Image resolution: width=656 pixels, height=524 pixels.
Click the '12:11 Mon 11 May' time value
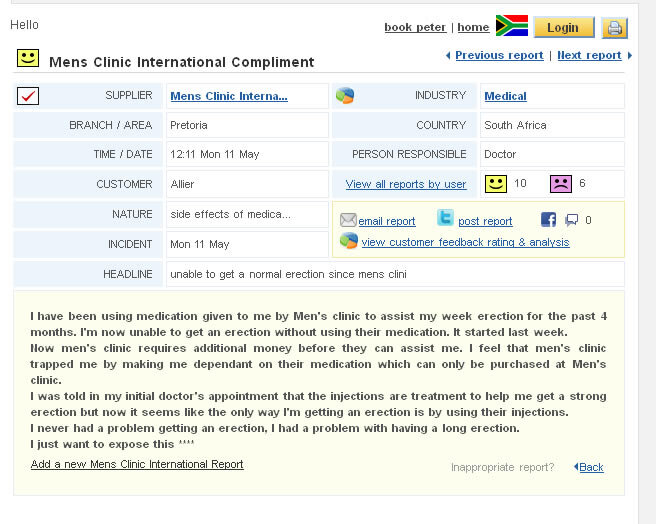click(215, 154)
